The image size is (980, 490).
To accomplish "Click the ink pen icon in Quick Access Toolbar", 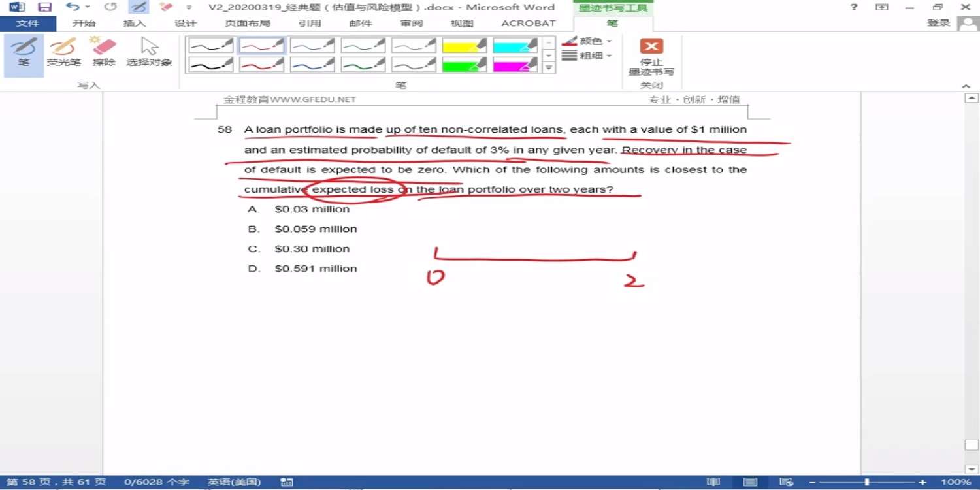I will (x=138, y=7).
